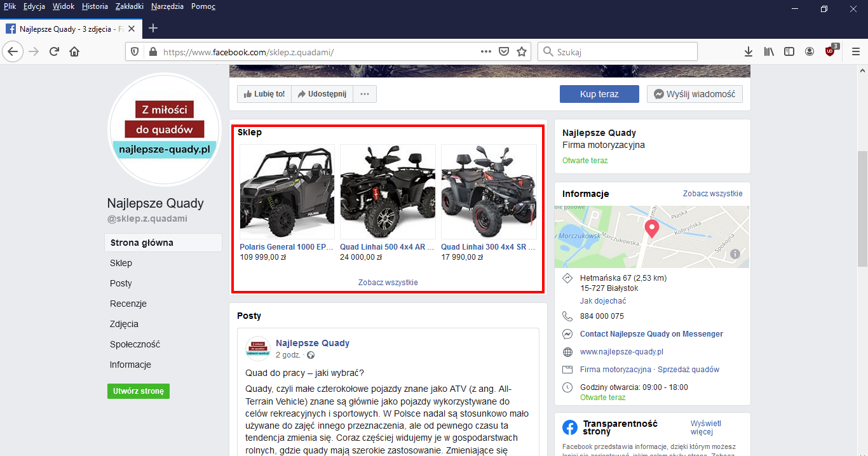This screenshot has width=868, height=456.
Task: Click Quad Linhai 300 4x4 SR link
Action: click(488, 247)
